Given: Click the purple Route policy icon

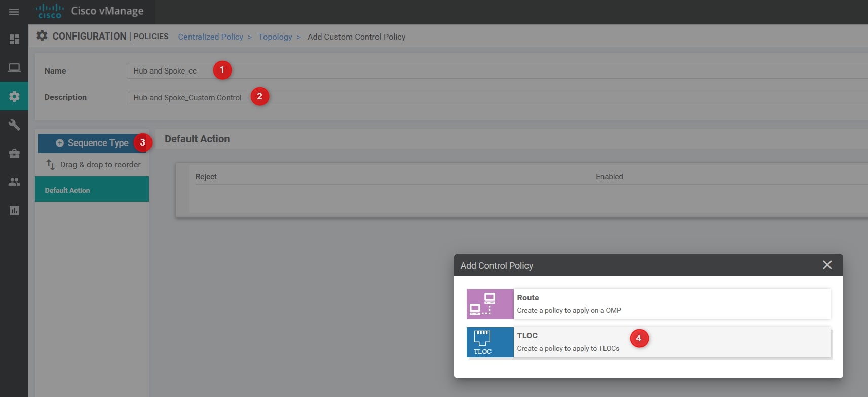Looking at the screenshot, I should pyautogui.click(x=489, y=304).
